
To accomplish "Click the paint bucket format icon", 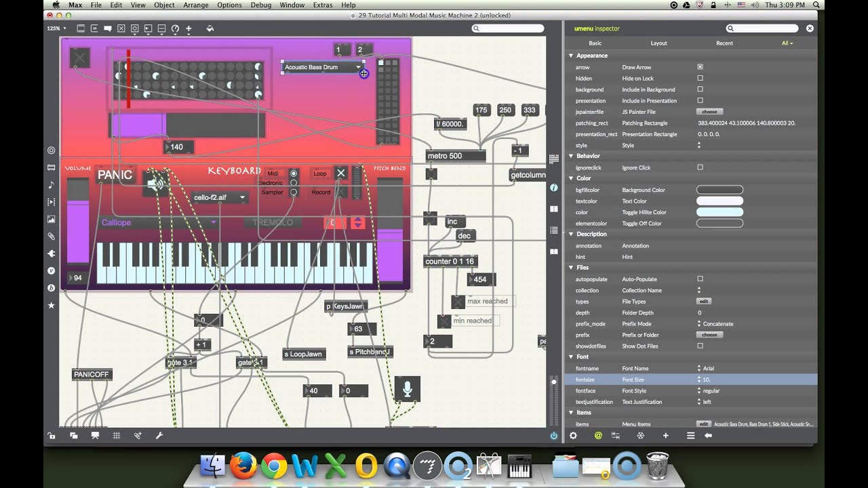I will click(x=210, y=28).
